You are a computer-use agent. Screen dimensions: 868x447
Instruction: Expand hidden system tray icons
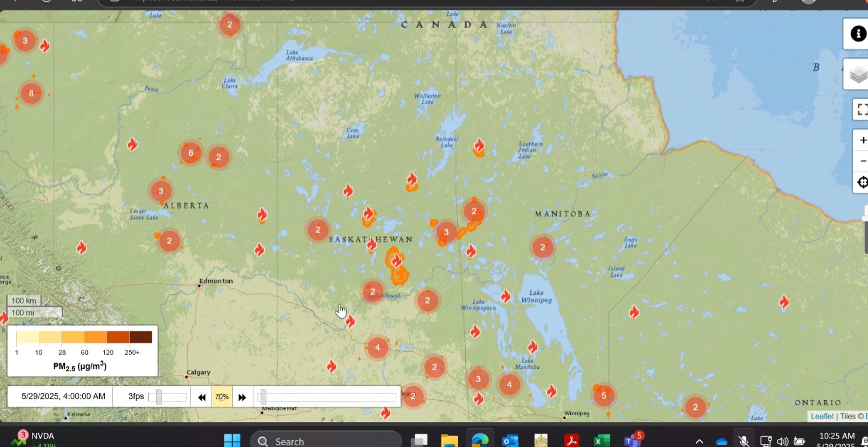click(699, 441)
